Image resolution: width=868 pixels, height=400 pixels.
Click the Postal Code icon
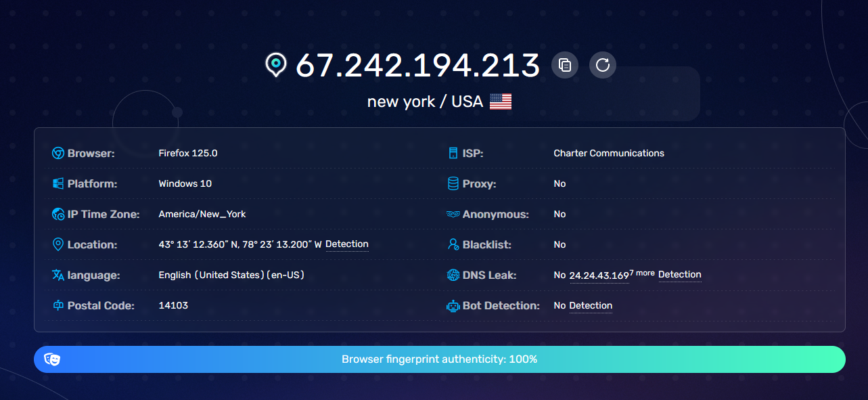(58, 306)
